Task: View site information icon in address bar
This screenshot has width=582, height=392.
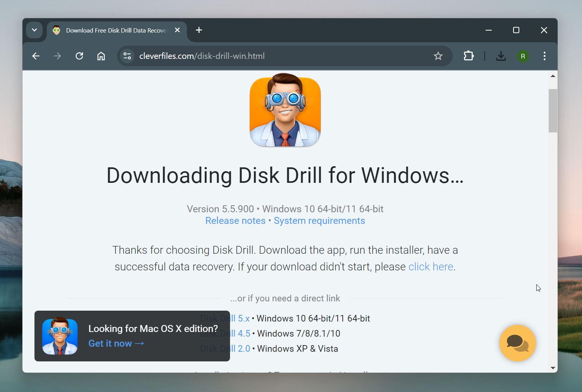Action: (x=127, y=56)
